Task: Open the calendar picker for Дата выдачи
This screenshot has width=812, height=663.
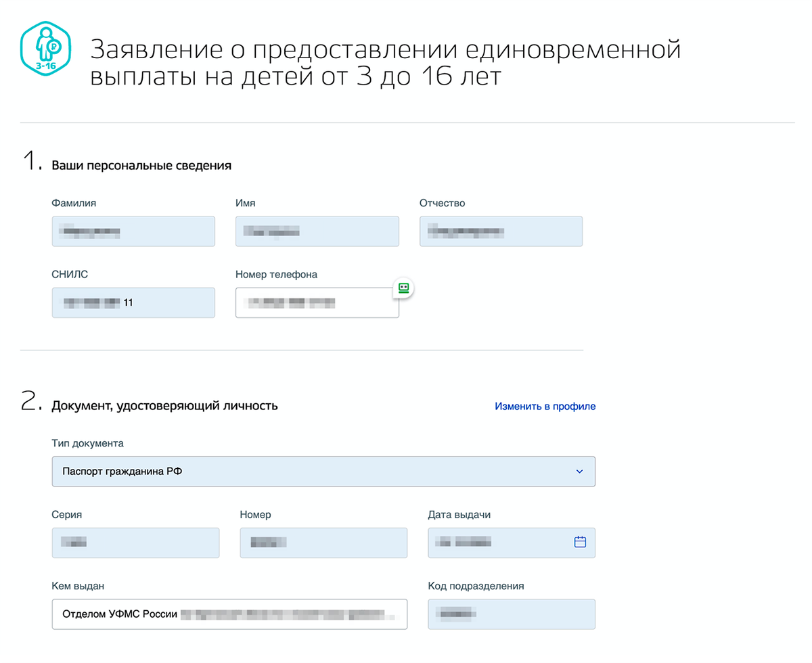Action: coord(580,542)
